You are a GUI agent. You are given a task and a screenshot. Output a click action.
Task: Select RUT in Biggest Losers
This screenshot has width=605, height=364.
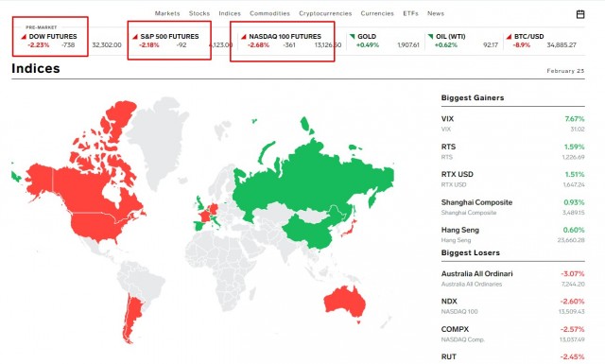tap(512, 357)
